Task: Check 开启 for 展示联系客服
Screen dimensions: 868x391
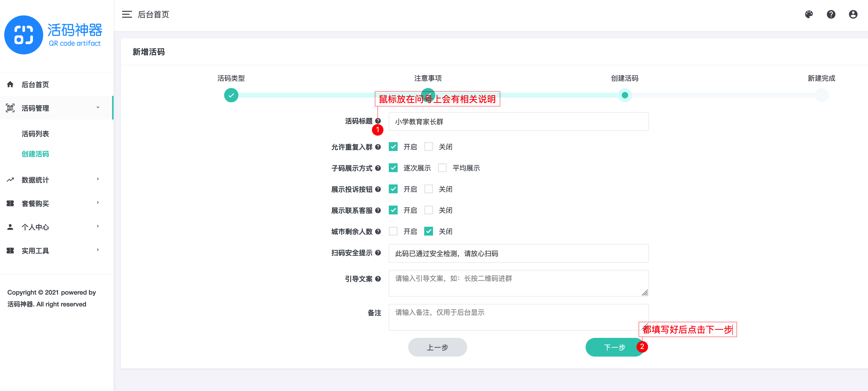Action: pos(393,210)
